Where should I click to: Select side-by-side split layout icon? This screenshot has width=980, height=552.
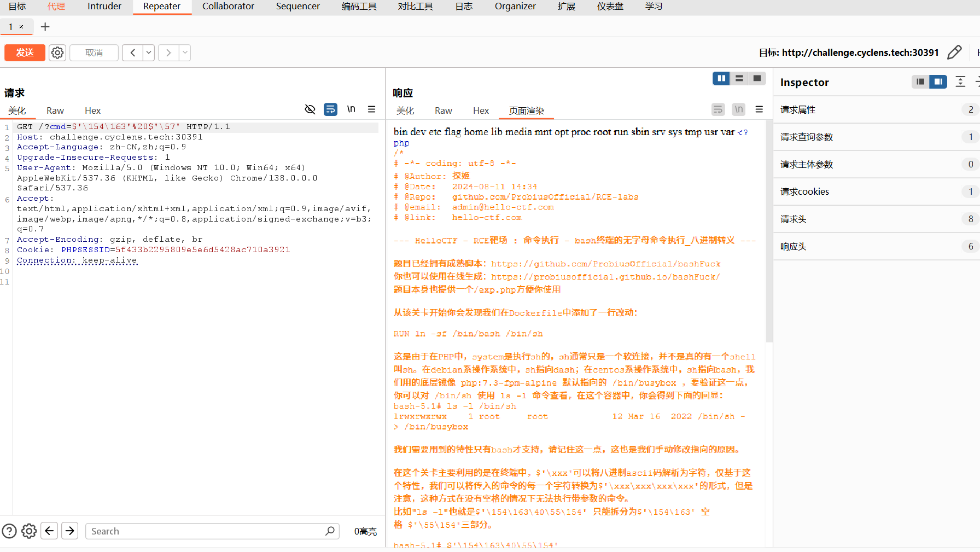721,79
